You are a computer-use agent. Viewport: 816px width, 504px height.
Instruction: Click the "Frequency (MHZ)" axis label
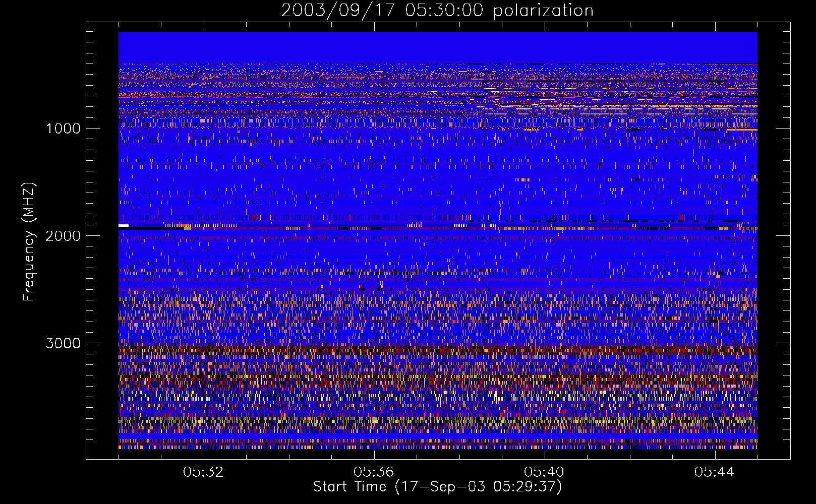(x=29, y=242)
